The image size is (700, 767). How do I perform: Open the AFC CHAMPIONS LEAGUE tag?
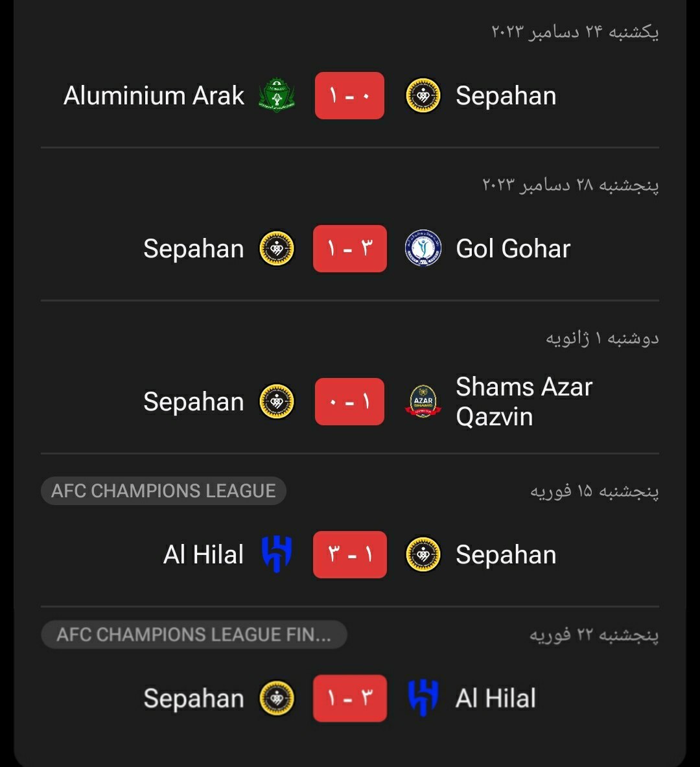pos(163,491)
